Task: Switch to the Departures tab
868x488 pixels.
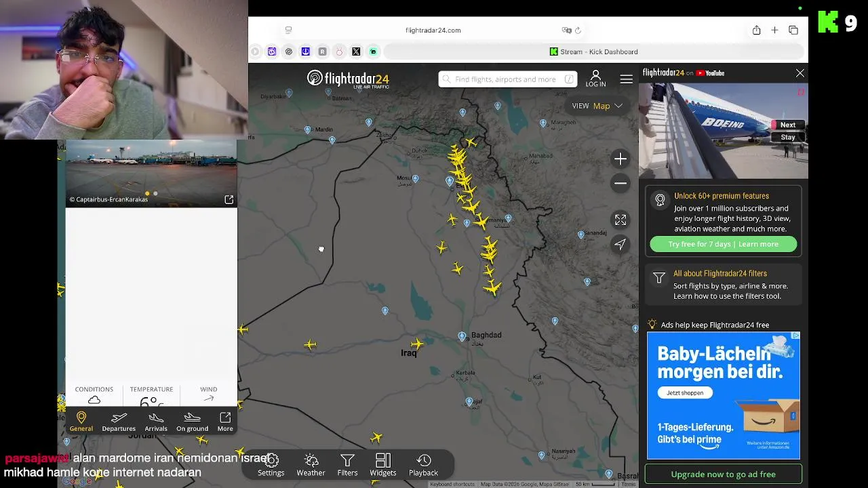Action: (x=119, y=421)
